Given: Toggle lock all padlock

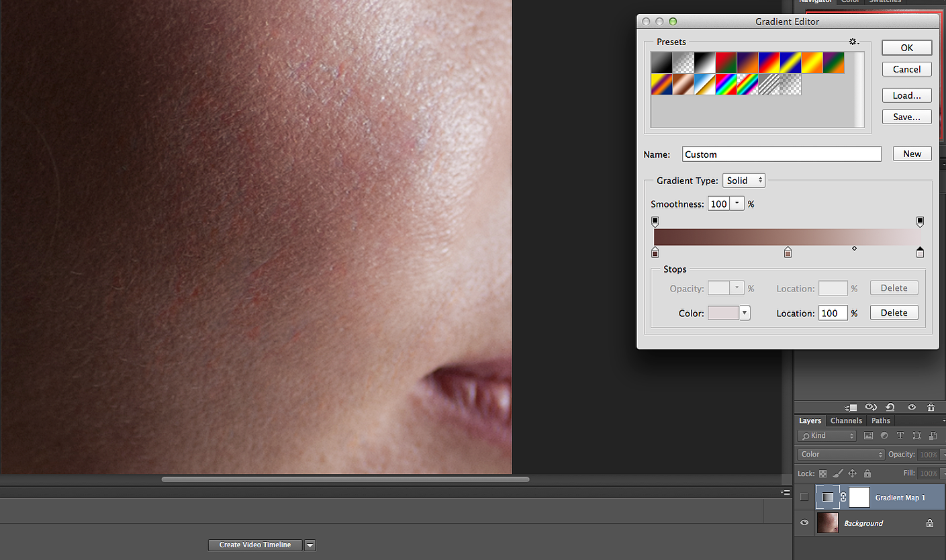Looking at the screenshot, I should pos(867,473).
